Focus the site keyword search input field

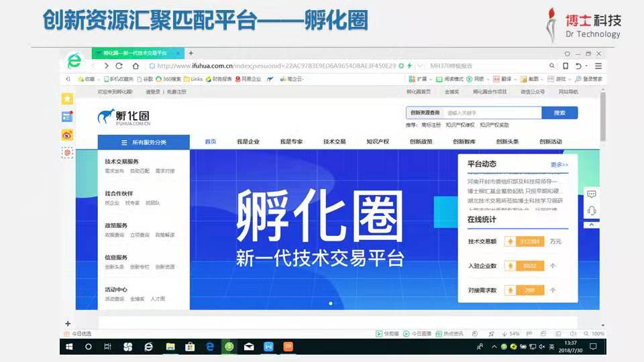[x=492, y=113]
